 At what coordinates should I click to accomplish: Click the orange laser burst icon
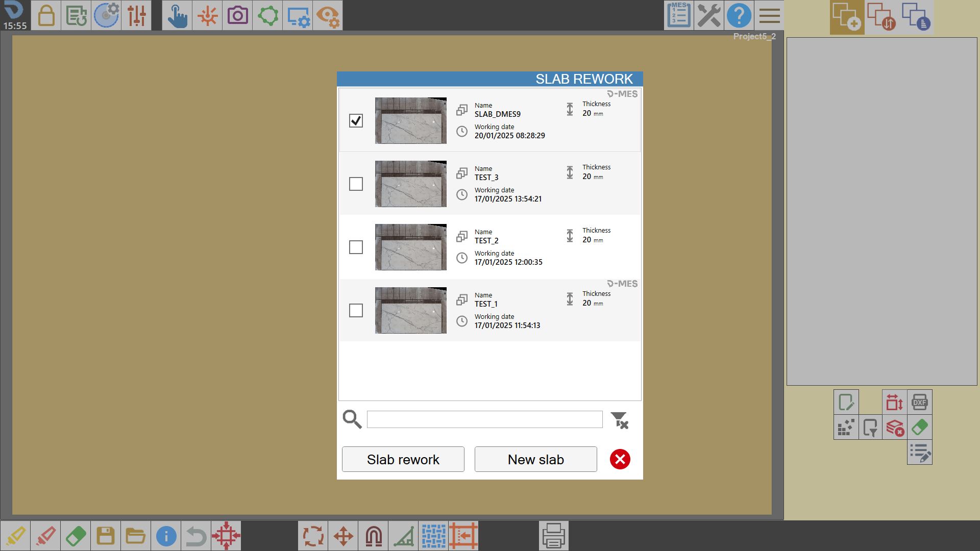pyautogui.click(x=207, y=15)
